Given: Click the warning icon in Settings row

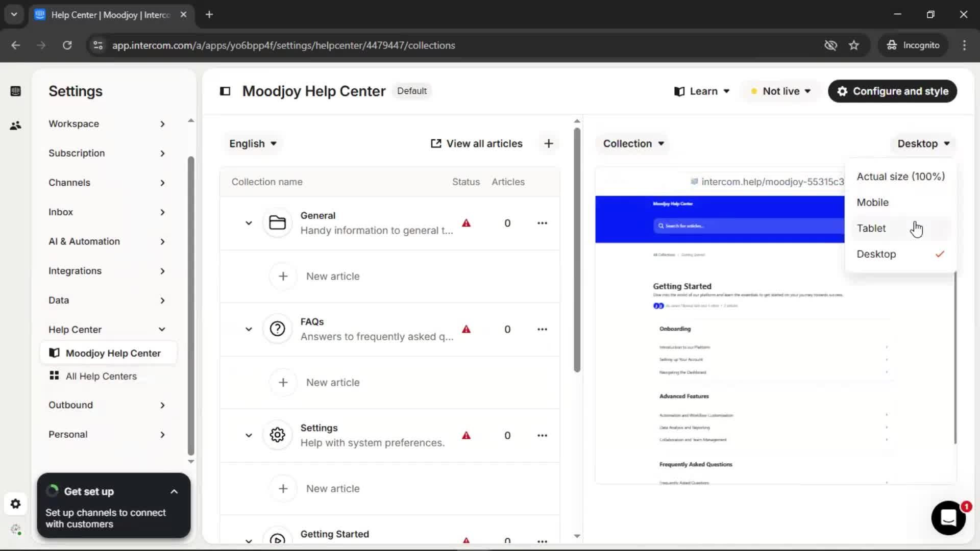Looking at the screenshot, I should point(466,435).
